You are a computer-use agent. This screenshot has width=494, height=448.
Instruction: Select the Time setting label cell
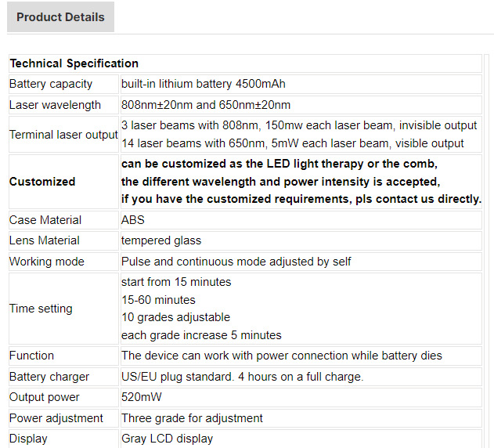coord(41,309)
